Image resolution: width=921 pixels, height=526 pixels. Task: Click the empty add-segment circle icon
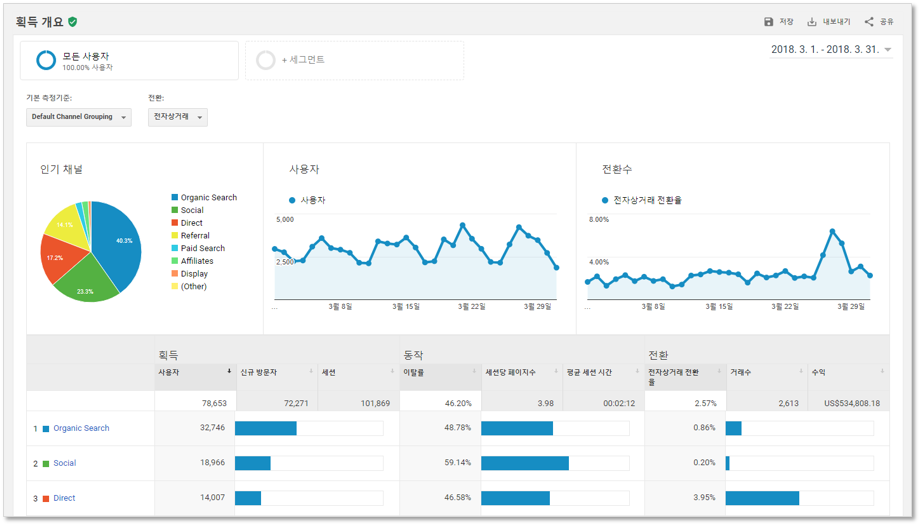pos(265,60)
